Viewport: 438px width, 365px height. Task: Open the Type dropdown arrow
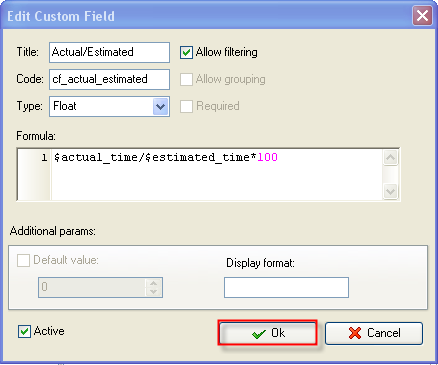pos(160,107)
